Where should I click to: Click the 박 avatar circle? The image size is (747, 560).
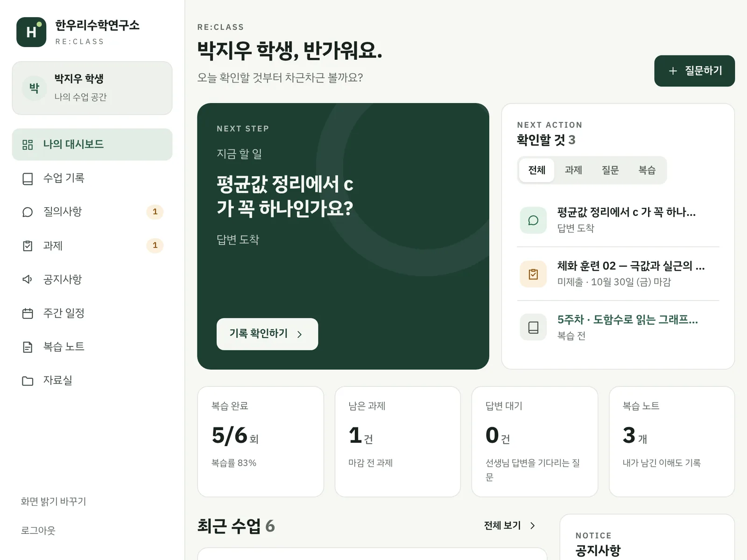(34, 88)
